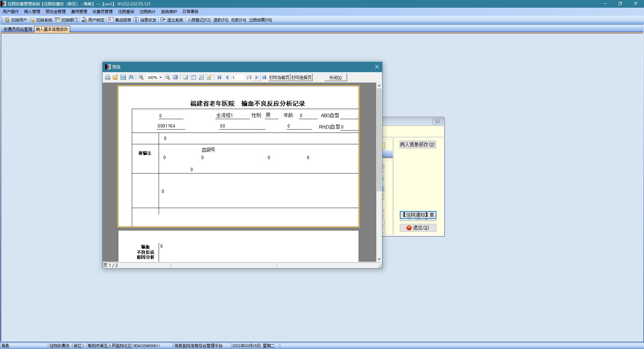Close the 预览 preview dialog with X
644x349 pixels.
(x=377, y=67)
